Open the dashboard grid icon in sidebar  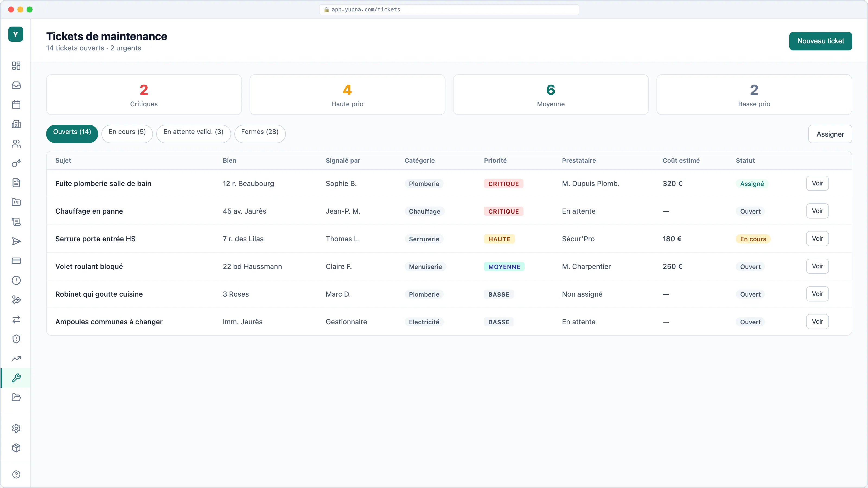pyautogui.click(x=16, y=66)
